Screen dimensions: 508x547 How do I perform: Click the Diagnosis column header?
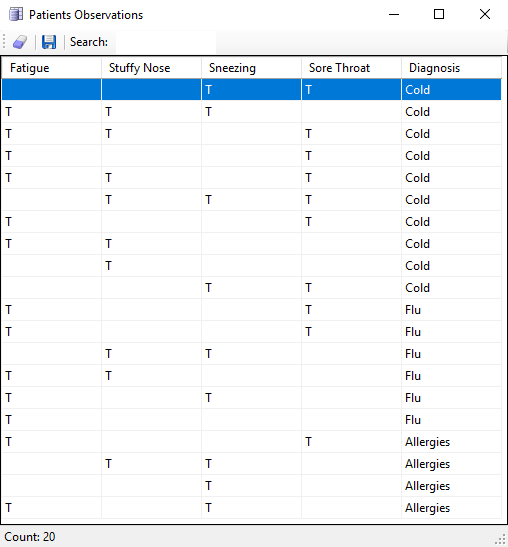(451, 68)
